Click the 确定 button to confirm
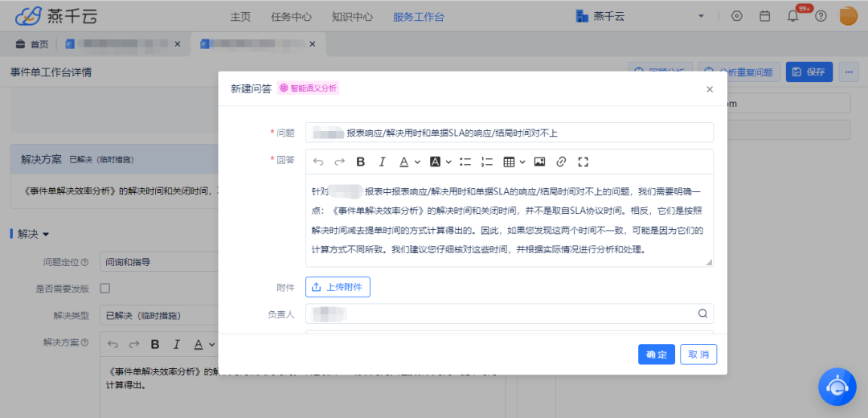Viewport: 868px width, 418px height. pyautogui.click(x=656, y=354)
